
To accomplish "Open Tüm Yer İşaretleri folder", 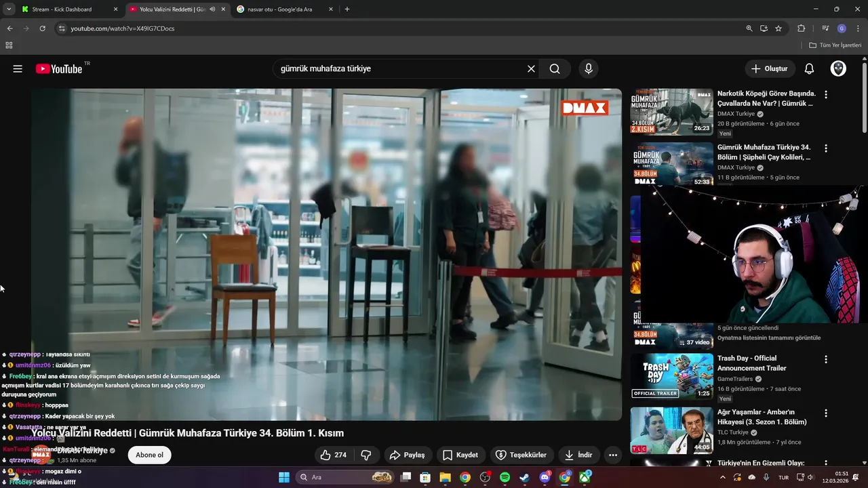I will (835, 45).
